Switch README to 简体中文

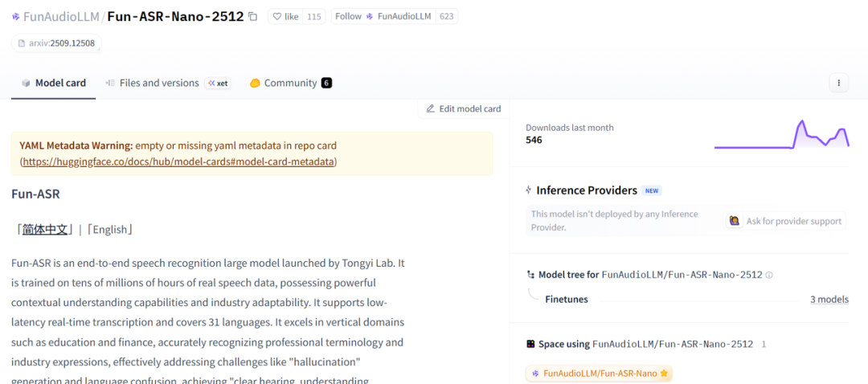click(x=45, y=229)
